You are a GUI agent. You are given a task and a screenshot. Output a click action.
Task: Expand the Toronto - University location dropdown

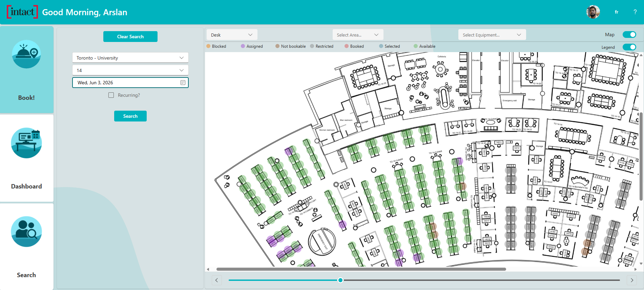coord(130,58)
